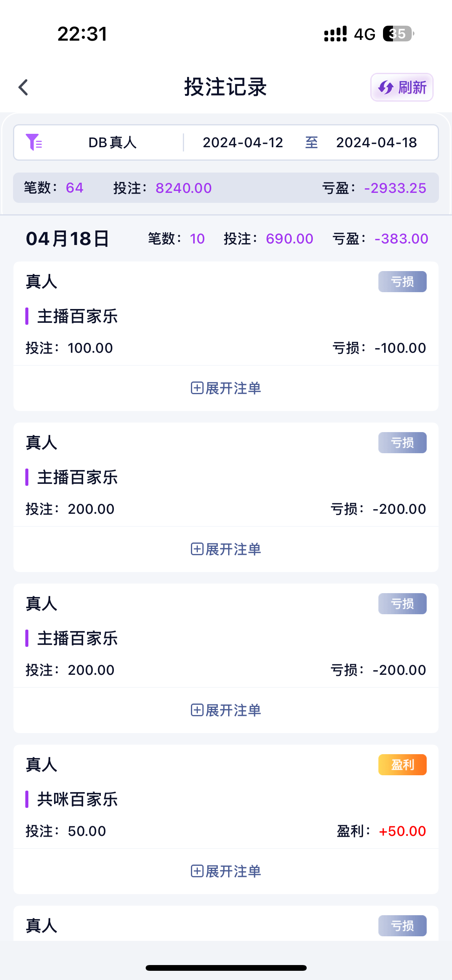Tap plus icon on 共咪百家乐 bet card
The width and height of the screenshot is (452, 980).
[x=197, y=871]
